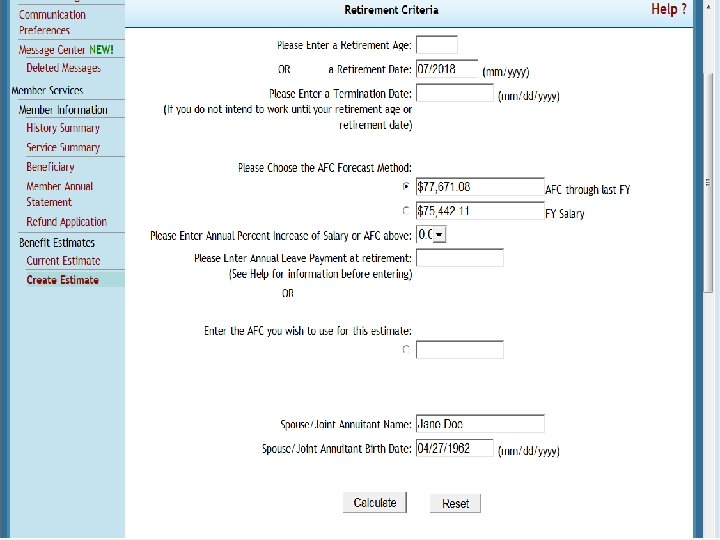The height and width of the screenshot is (540, 720).
Task: Select AFC through last FY radio button
Action: pos(405,186)
